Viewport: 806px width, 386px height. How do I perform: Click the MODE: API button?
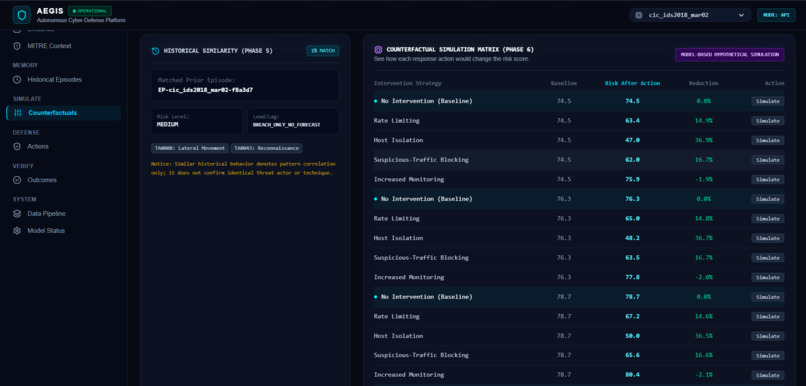tap(776, 15)
